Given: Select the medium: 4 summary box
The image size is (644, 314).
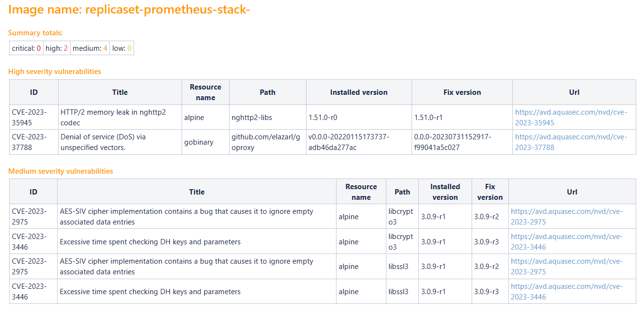Looking at the screenshot, I should pyautogui.click(x=90, y=48).
